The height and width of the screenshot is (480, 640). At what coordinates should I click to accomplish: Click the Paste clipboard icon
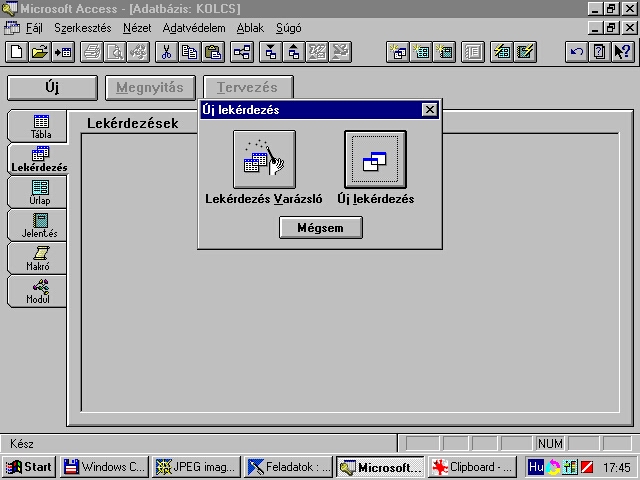pyautogui.click(x=213, y=52)
